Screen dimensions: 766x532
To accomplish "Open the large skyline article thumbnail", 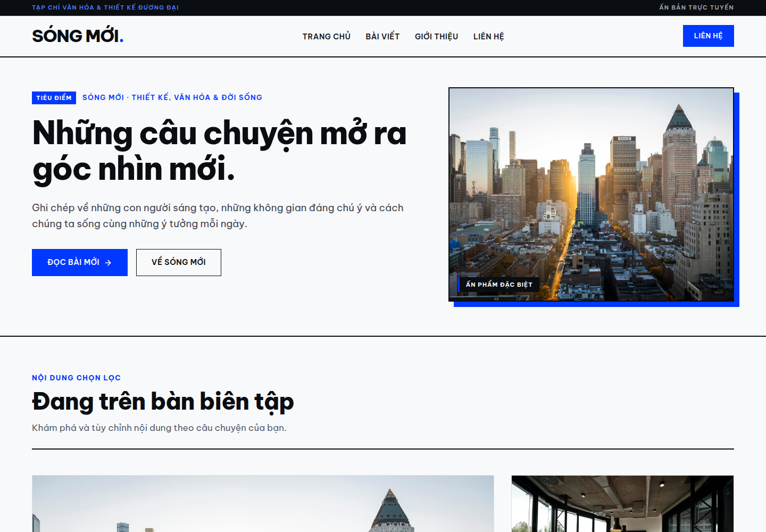I will coord(263,503).
